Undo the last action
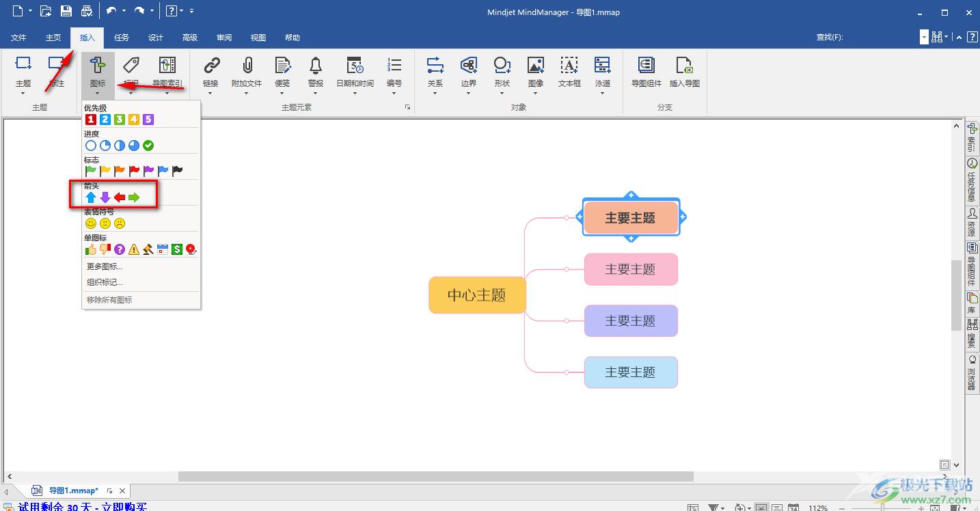Viewport: 980px width, 511px height. point(111,11)
